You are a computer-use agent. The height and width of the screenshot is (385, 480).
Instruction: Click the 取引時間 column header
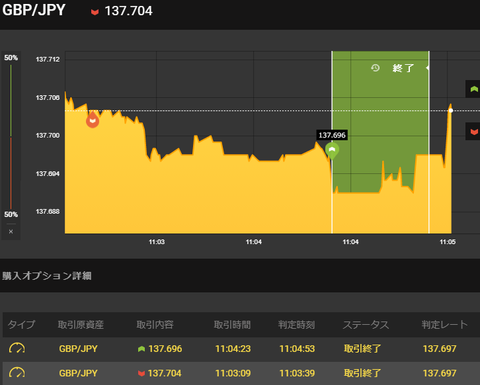232,324
